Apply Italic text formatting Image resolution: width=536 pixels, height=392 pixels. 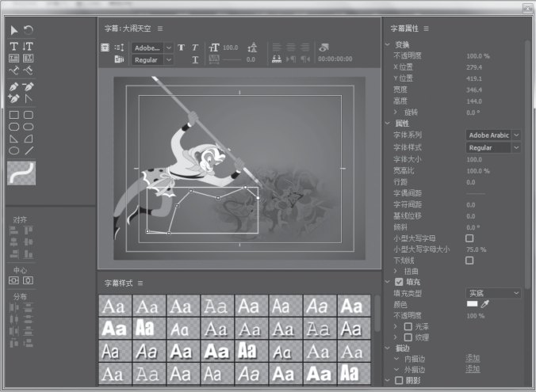(195, 48)
